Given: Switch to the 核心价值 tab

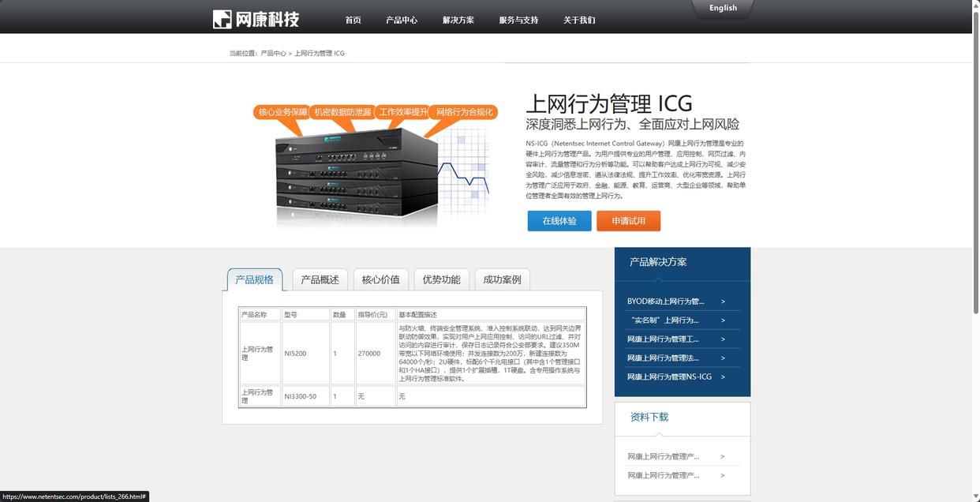Looking at the screenshot, I should tap(381, 279).
